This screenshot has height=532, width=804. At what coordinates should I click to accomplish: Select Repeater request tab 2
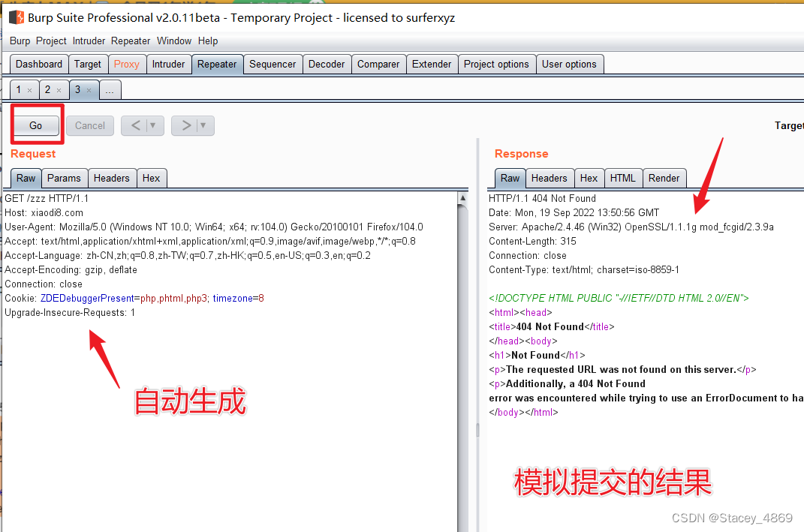point(48,90)
